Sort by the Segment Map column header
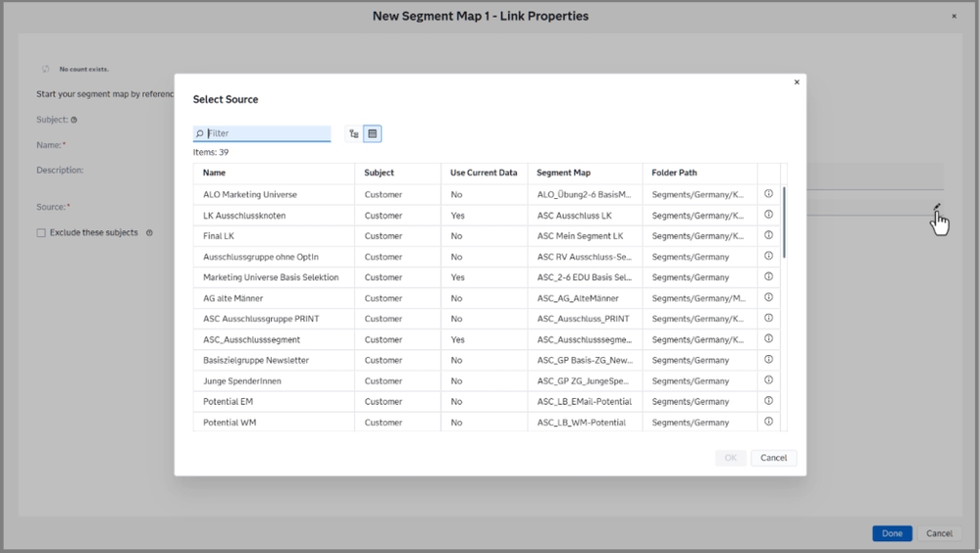This screenshot has width=980, height=553. click(585, 174)
